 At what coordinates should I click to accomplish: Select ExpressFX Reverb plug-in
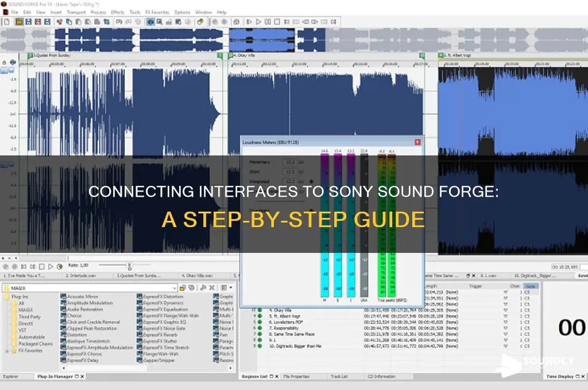157,334
